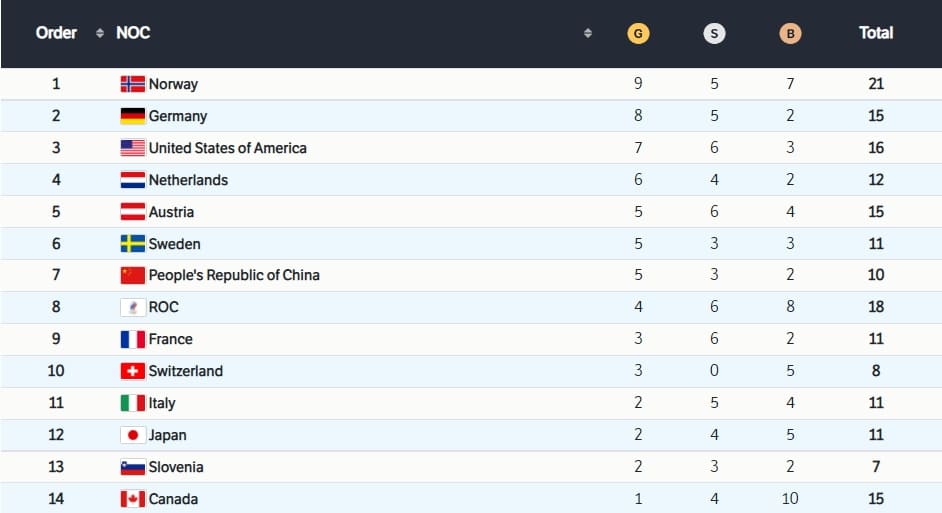This screenshot has width=942, height=513.
Task: Click the Japan flag icon
Action: coord(132,435)
